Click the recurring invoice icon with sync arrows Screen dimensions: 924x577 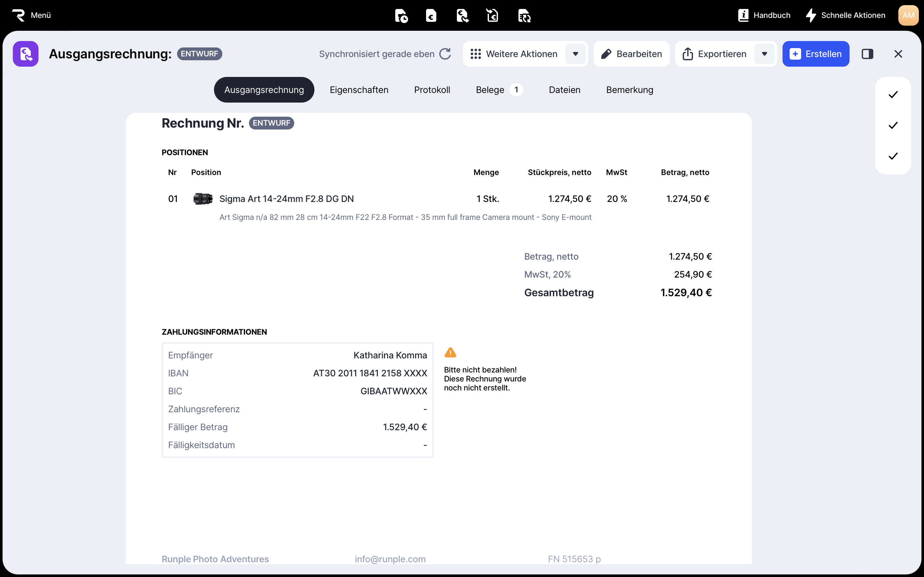pyautogui.click(x=524, y=16)
